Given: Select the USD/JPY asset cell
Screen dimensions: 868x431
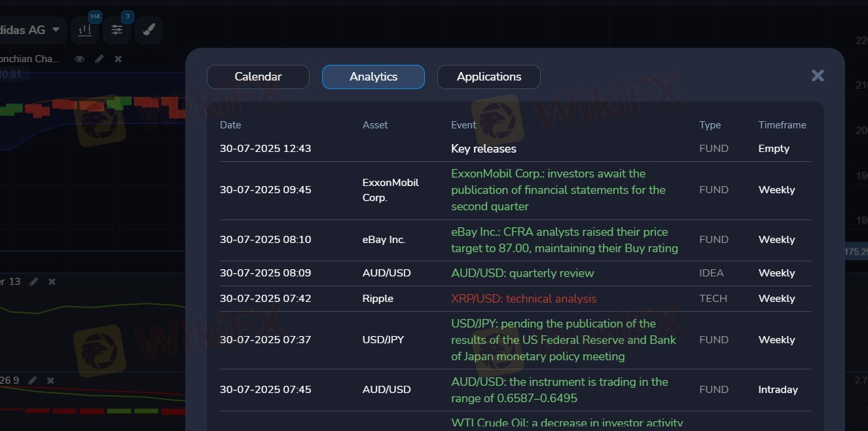Looking at the screenshot, I should [x=383, y=340].
